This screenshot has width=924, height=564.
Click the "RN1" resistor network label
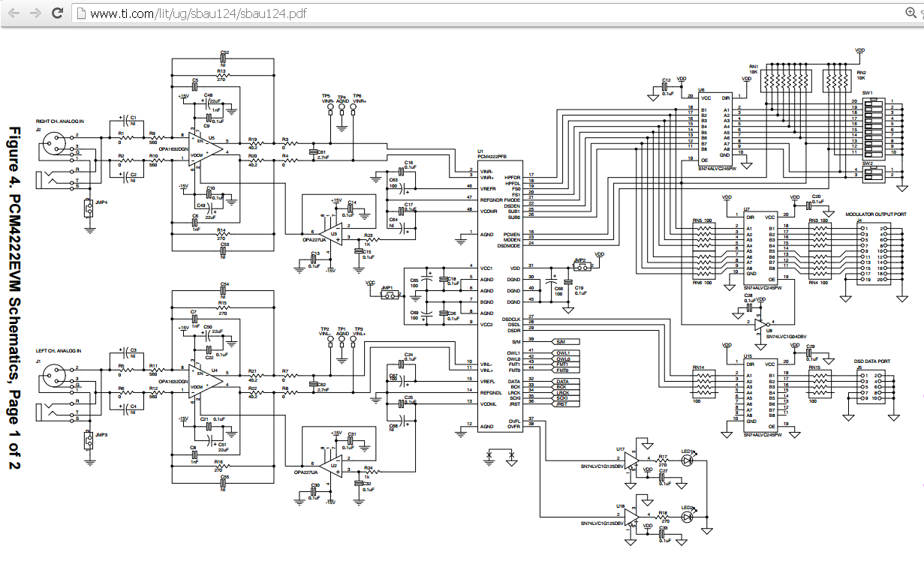[x=754, y=67]
